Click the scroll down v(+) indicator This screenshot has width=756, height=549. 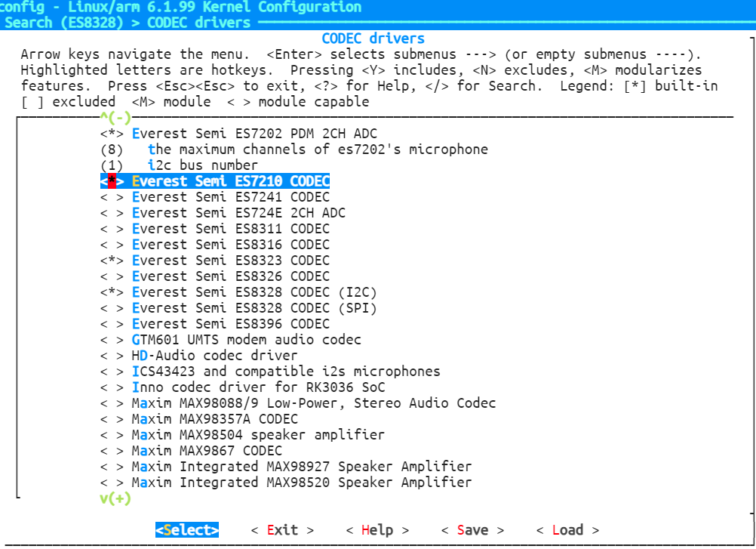click(x=115, y=498)
